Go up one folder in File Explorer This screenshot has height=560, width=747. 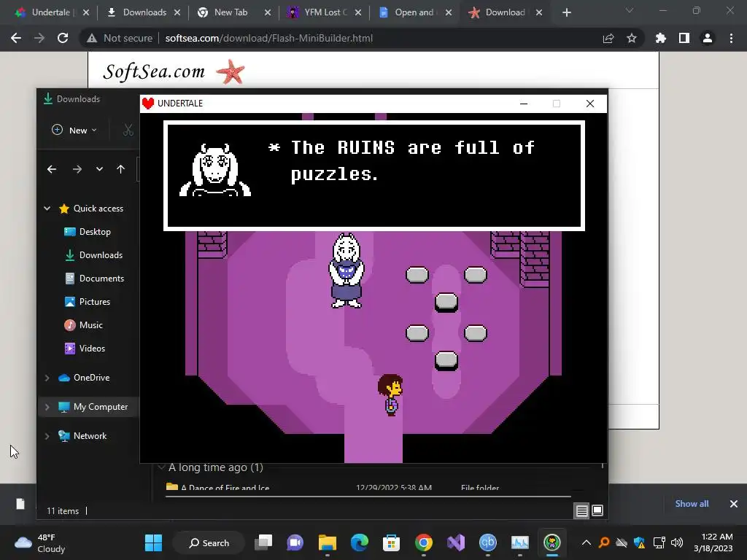(x=120, y=169)
